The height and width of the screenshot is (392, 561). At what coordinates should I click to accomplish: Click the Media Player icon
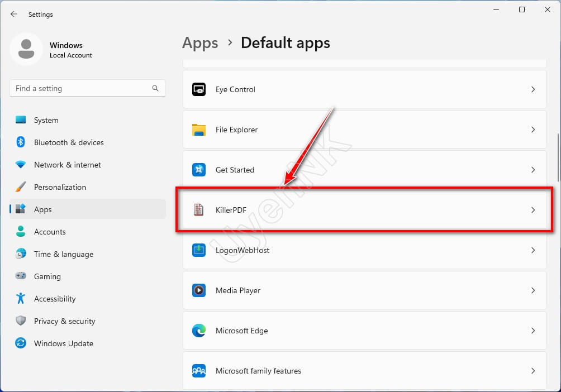[199, 290]
